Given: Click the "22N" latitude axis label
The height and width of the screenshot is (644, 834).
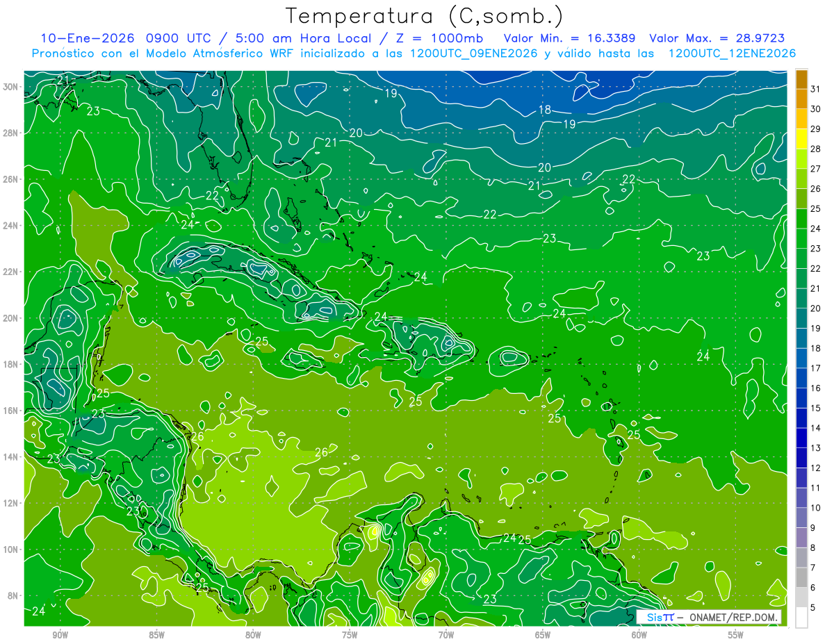Looking at the screenshot, I should 11,272.
